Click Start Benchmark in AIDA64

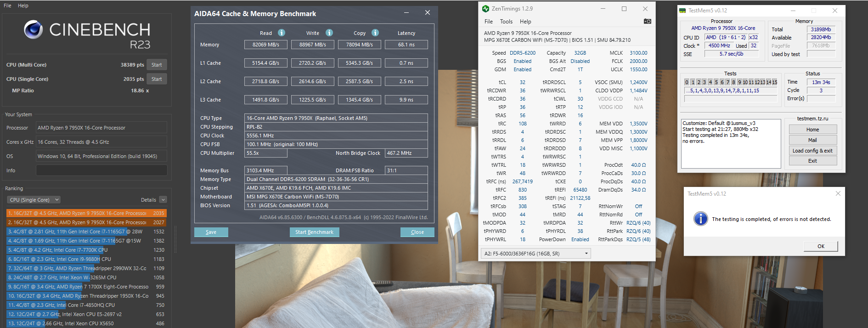coord(314,232)
